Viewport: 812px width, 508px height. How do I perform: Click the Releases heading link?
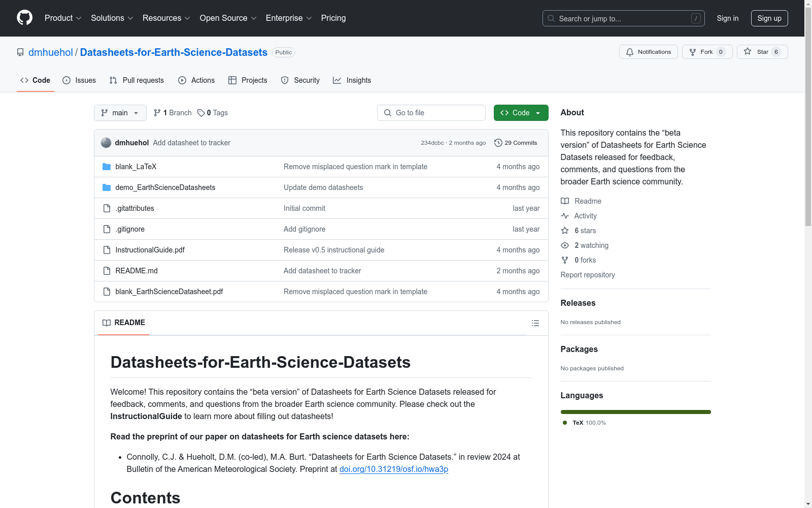tap(578, 303)
